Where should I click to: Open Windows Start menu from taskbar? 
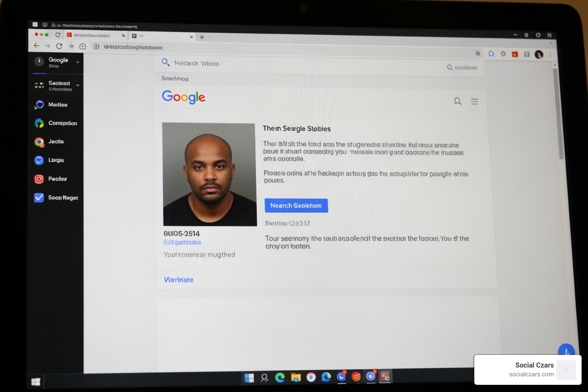pos(250,378)
